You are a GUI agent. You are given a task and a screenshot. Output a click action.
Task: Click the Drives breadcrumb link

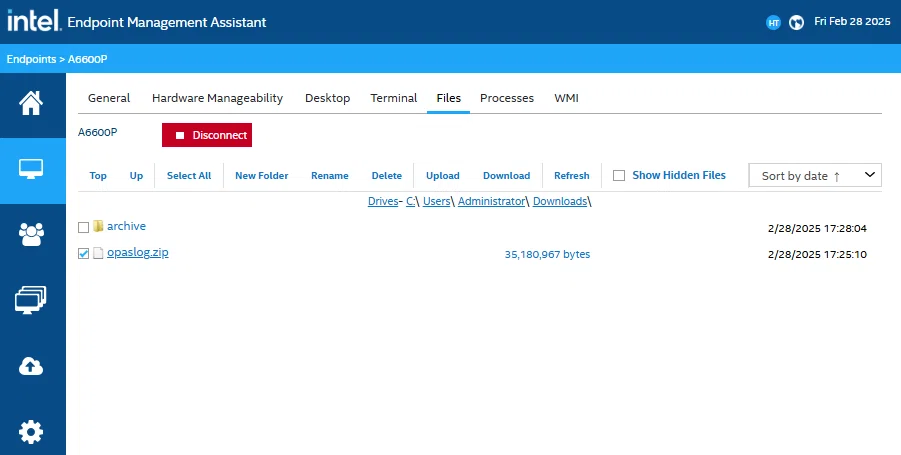(x=383, y=202)
